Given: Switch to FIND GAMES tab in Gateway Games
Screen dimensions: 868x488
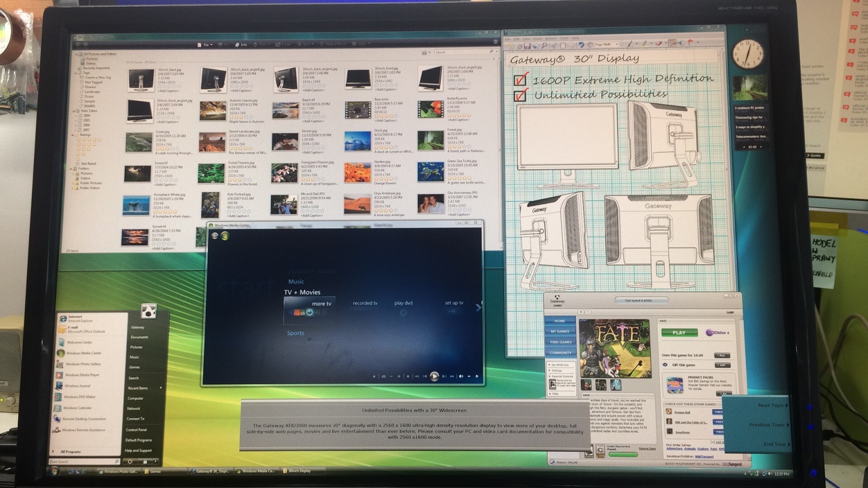Looking at the screenshot, I should (x=560, y=342).
